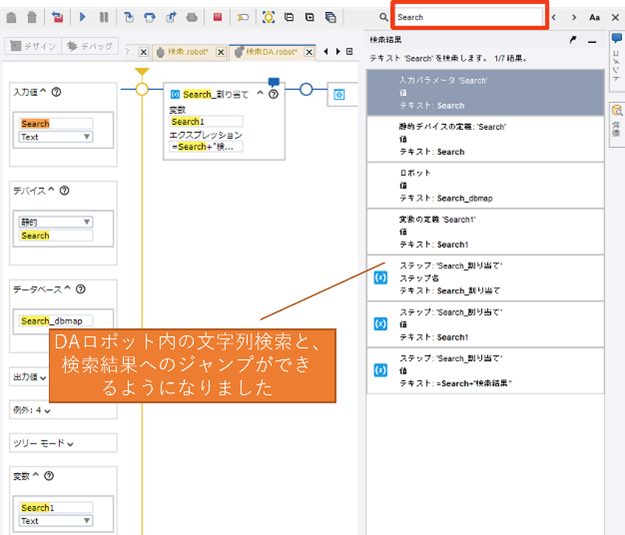Viewport: 625px width, 535px height.
Task: Go to previous search result arrow
Action: pos(553,17)
